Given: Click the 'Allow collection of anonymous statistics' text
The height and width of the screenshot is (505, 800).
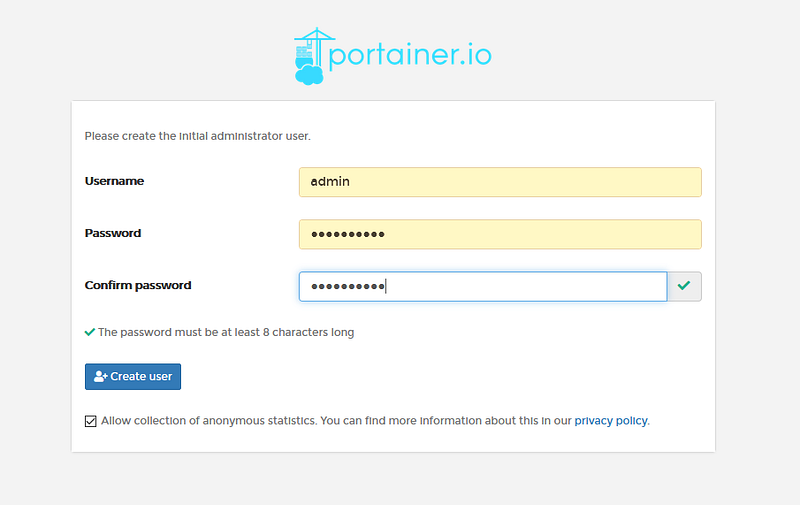Looking at the screenshot, I should pos(209,421).
